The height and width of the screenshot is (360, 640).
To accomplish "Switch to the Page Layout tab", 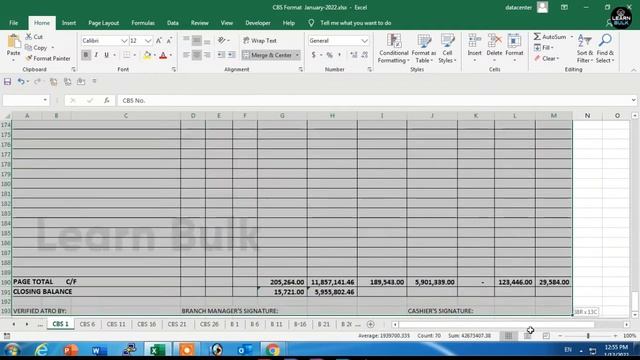I will tap(103, 23).
